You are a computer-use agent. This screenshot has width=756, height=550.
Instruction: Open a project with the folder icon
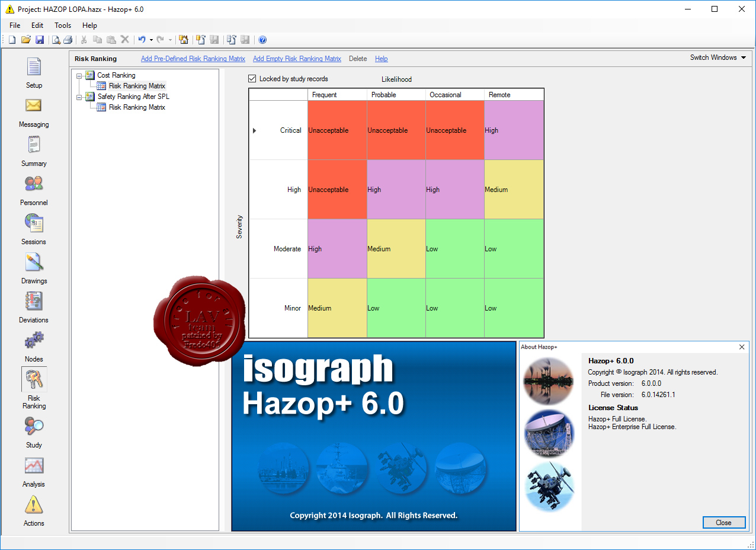coord(25,40)
